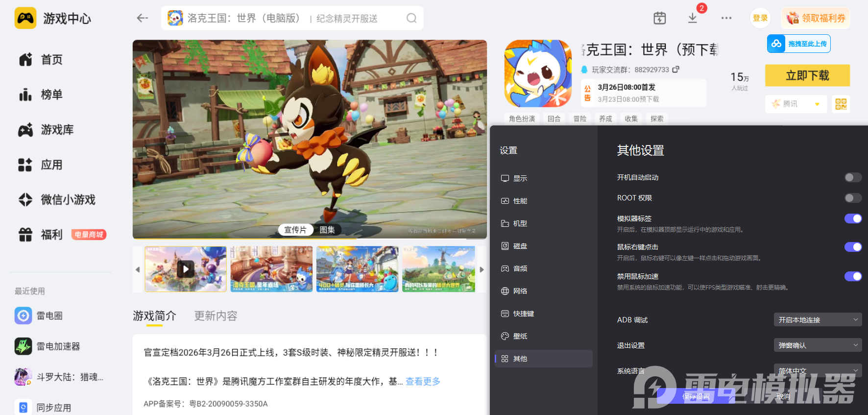This screenshot has width=868, height=415.
Task: Click the 拖拽至此上传 upload button
Action: pyautogui.click(x=799, y=44)
